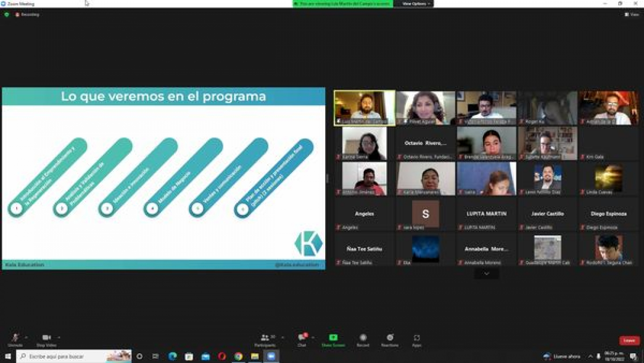The image size is (644, 363).
Task: Launch Microsoft Edge from taskbar
Action: tap(172, 356)
